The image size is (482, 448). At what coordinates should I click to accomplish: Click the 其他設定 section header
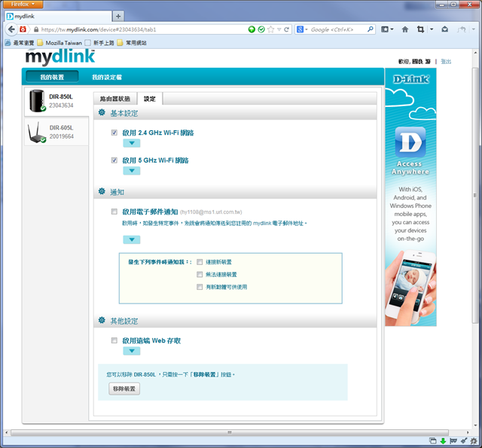(235, 321)
